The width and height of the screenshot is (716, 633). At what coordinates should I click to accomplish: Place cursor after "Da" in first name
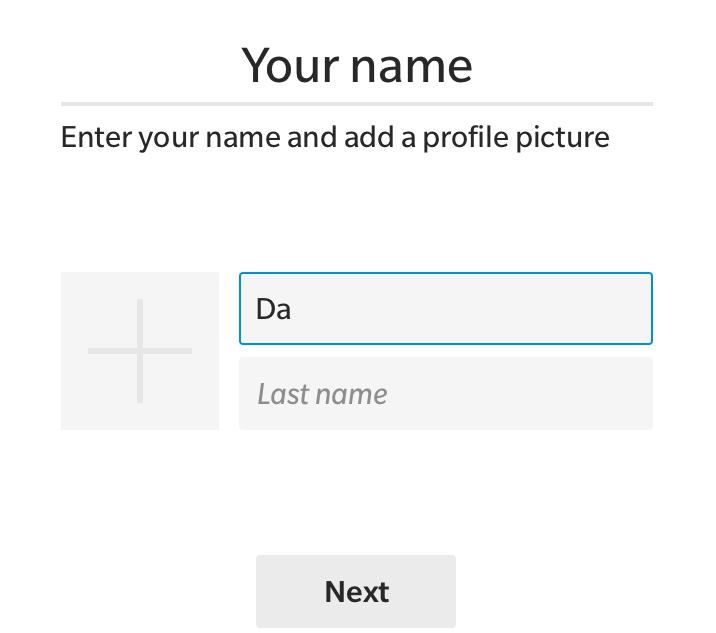tap(293, 309)
